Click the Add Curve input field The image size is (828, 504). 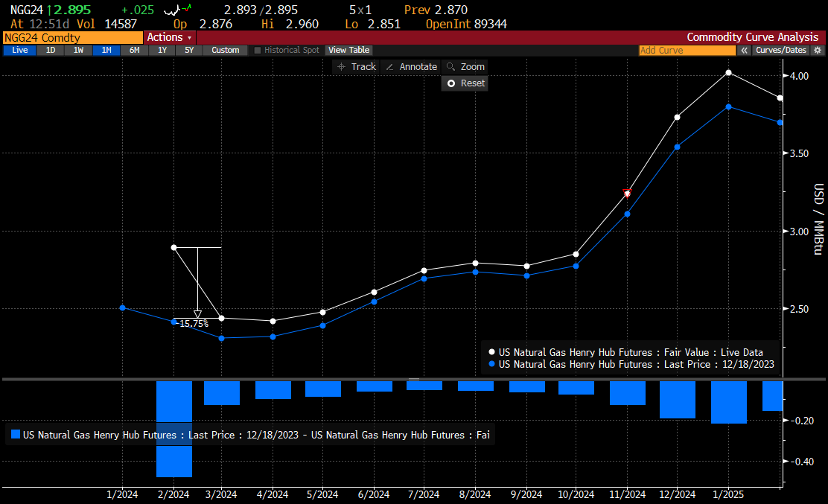click(687, 51)
